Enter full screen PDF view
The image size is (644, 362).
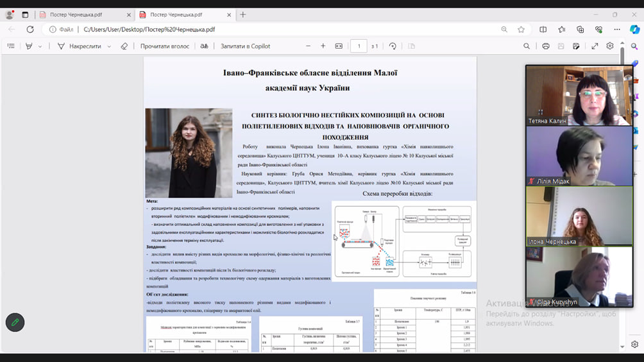pos(595,46)
